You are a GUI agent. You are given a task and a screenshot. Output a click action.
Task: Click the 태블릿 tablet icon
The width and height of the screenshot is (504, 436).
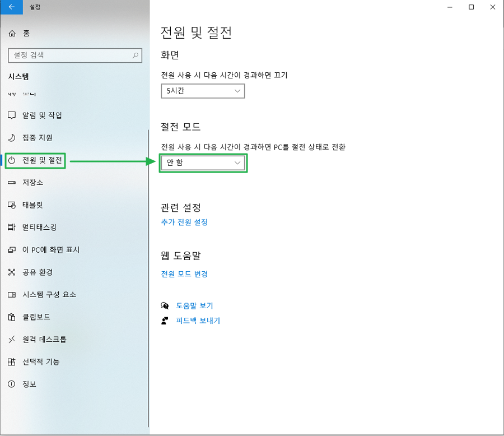12,205
